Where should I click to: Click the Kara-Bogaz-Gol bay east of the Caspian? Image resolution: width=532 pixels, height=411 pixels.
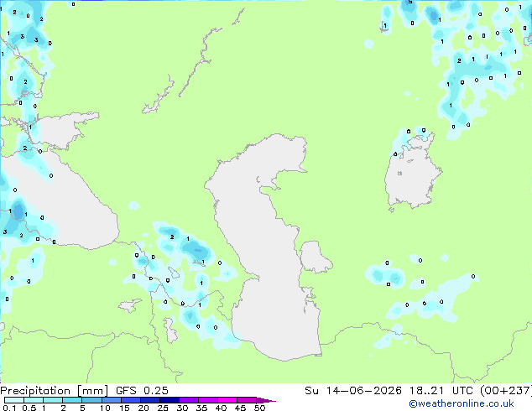[315, 257]
